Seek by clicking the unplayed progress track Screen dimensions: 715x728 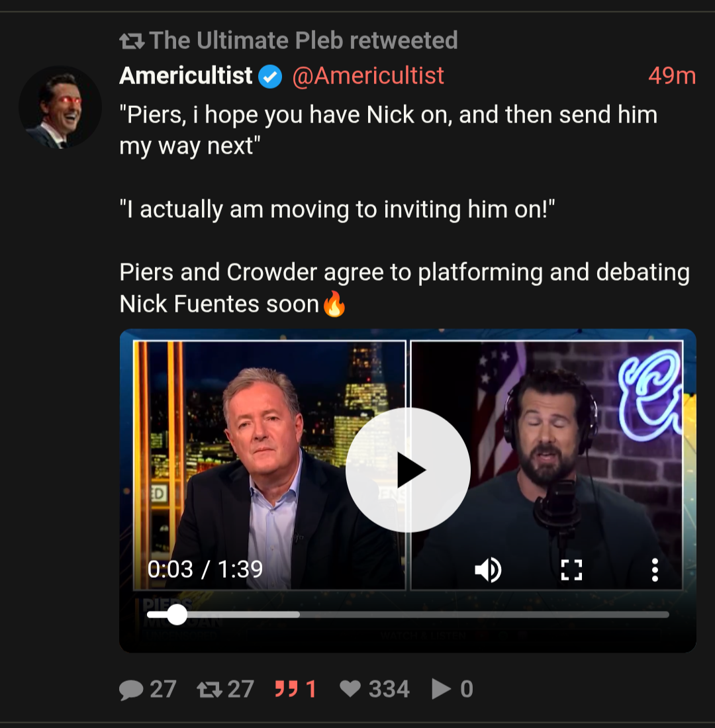[x=483, y=615]
